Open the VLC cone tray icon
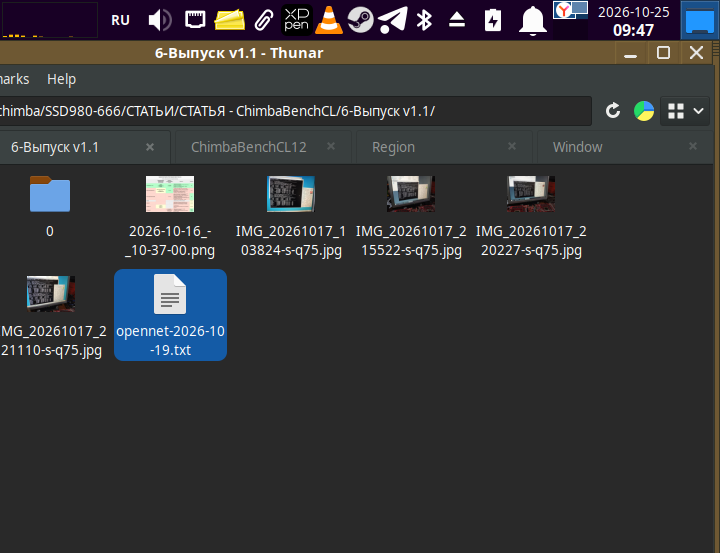Viewport: 720px width, 553px height. coord(329,20)
